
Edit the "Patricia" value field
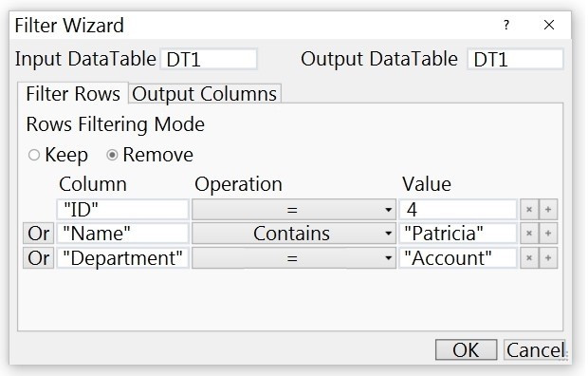[458, 234]
